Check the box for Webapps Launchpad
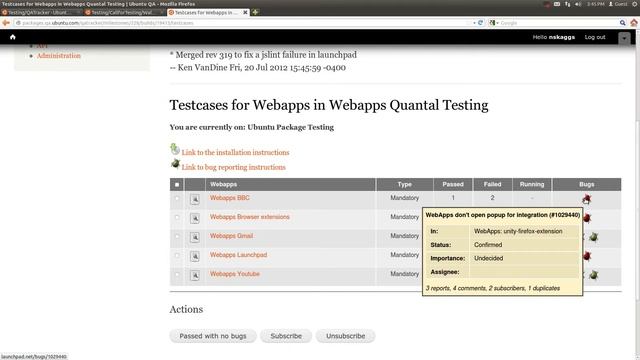The width and height of the screenshot is (640, 360). click(x=177, y=256)
